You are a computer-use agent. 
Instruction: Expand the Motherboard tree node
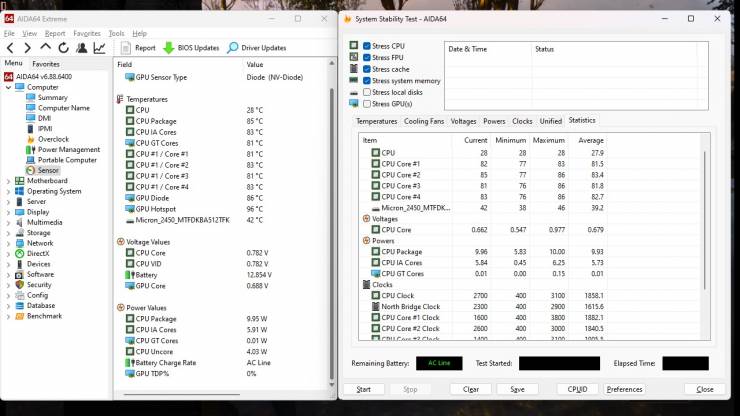pyautogui.click(x=8, y=181)
